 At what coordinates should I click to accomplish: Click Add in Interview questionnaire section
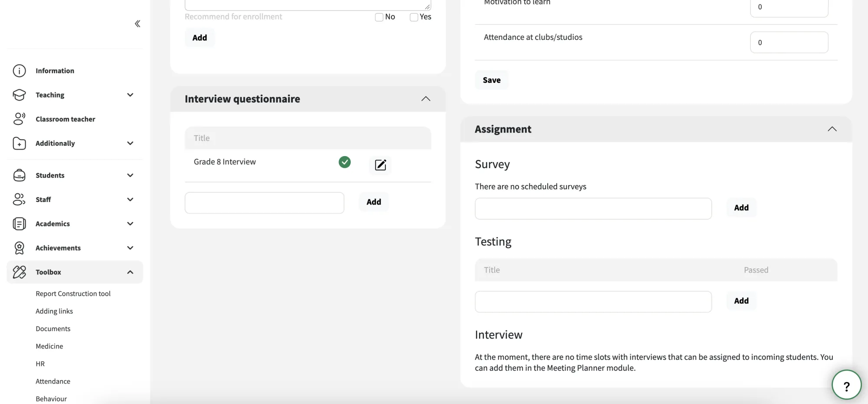click(374, 202)
